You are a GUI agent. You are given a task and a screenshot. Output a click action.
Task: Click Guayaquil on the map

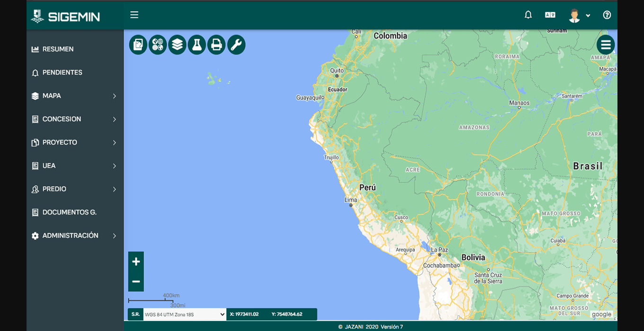click(x=310, y=98)
